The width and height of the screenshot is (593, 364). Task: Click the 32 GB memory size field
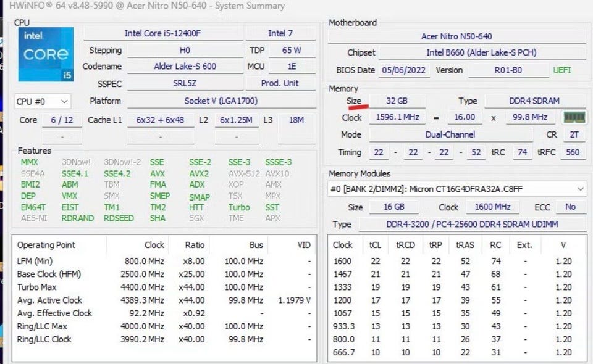point(397,101)
